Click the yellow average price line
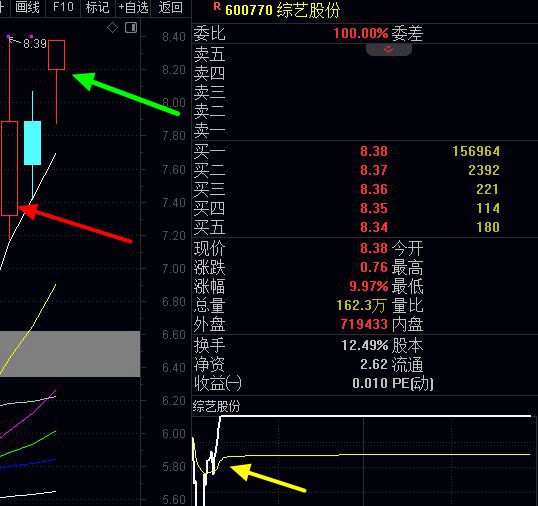 click(x=377, y=455)
